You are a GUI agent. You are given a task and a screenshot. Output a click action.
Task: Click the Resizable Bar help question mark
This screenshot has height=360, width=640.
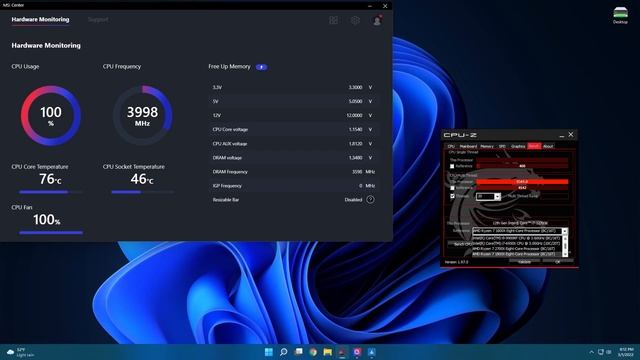(x=370, y=200)
